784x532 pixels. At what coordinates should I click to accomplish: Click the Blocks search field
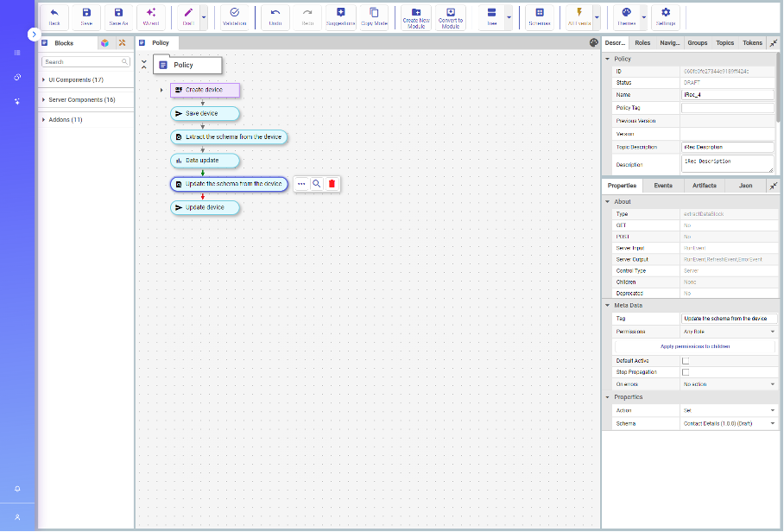(x=82, y=62)
